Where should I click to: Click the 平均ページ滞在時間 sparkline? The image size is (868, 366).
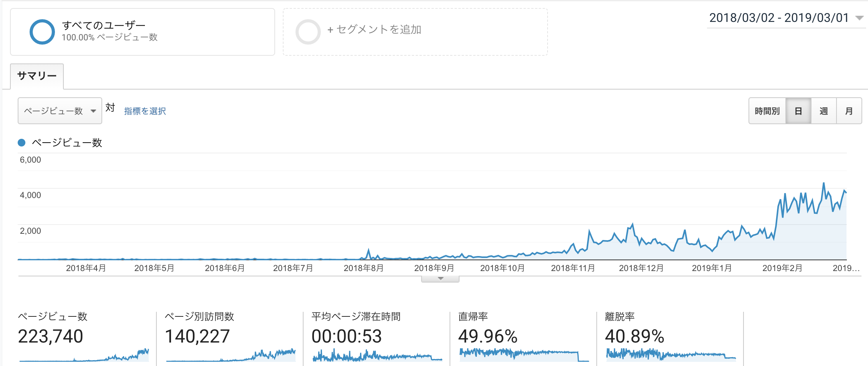tap(377, 355)
